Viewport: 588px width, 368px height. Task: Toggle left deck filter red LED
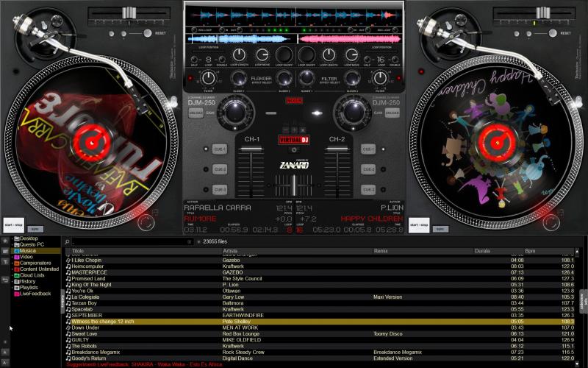click(190, 78)
